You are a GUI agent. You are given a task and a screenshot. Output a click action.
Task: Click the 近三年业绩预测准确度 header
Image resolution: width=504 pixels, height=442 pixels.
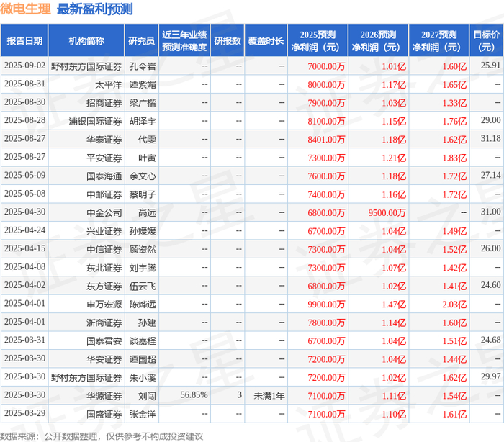click(184, 41)
